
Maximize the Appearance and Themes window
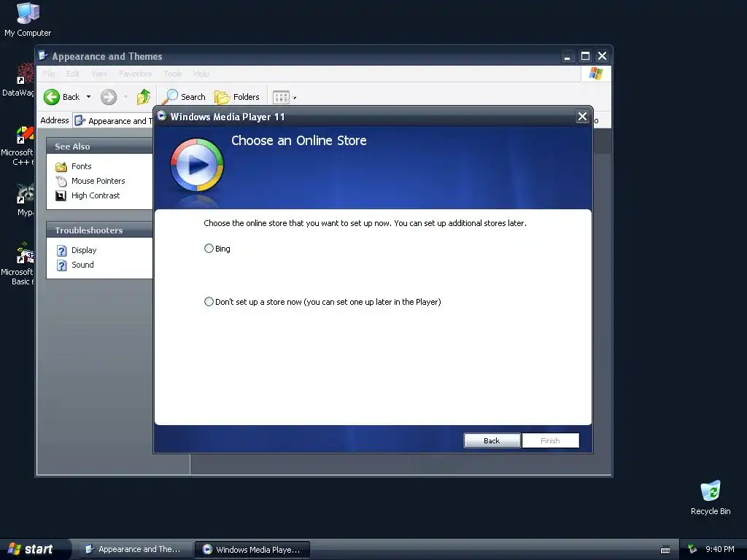coord(585,56)
